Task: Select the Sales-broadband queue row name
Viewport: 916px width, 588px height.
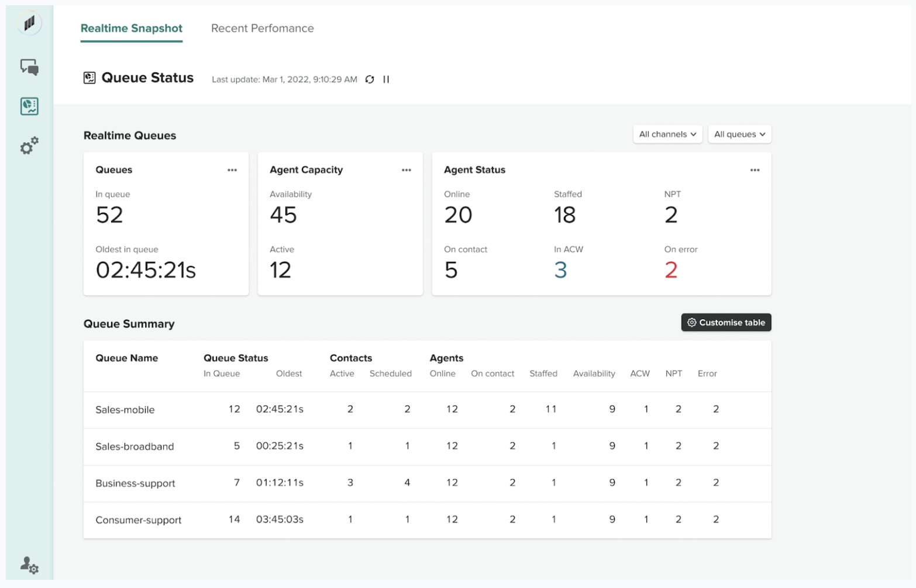Action: coord(135,447)
